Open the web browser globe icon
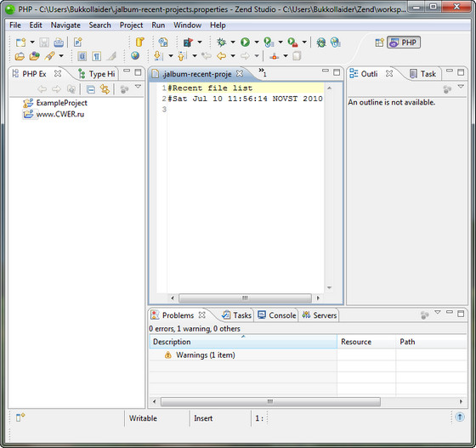Image resolution: width=476 pixels, height=448 pixels. [x=135, y=56]
